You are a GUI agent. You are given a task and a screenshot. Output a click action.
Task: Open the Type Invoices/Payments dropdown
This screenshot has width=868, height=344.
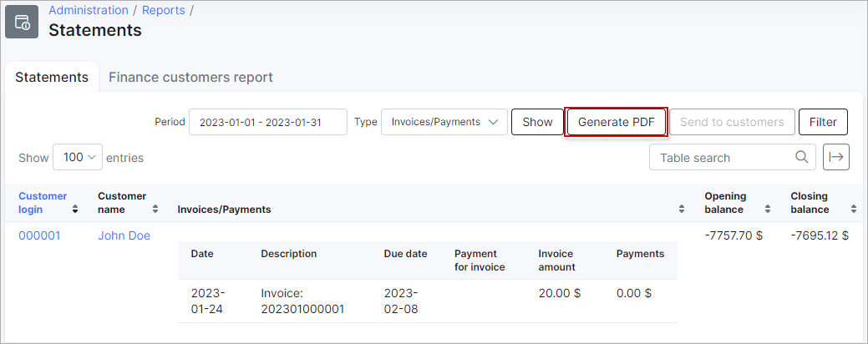click(x=444, y=122)
